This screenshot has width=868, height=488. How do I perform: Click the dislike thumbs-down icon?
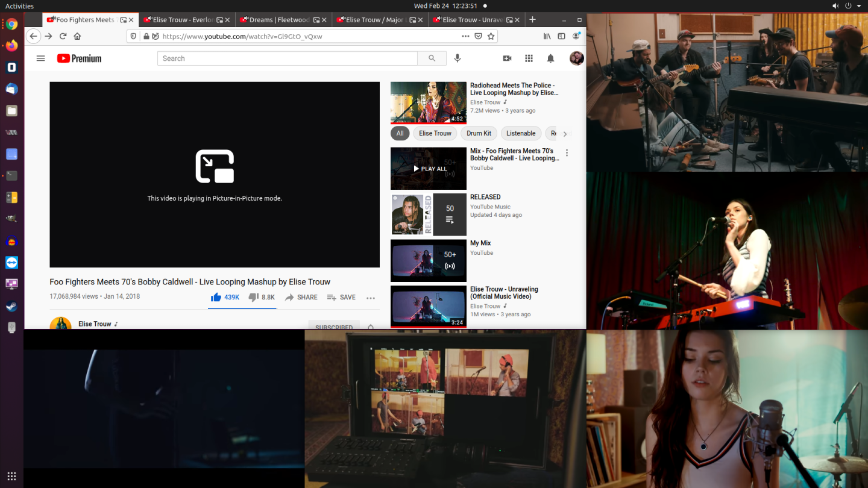pyautogui.click(x=253, y=296)
